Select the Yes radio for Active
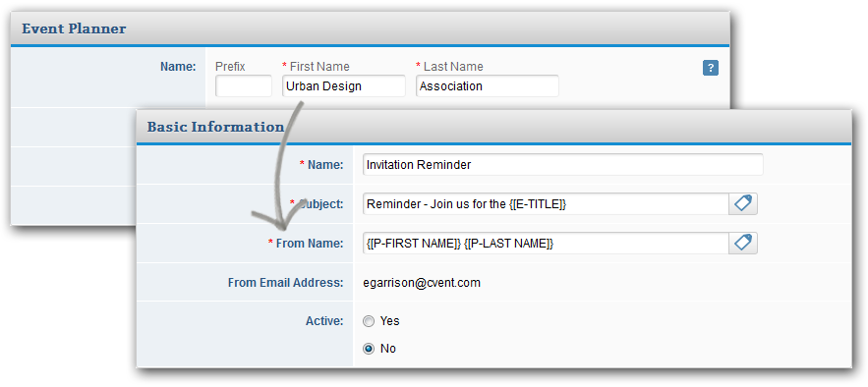 click(x=368, y=321)
